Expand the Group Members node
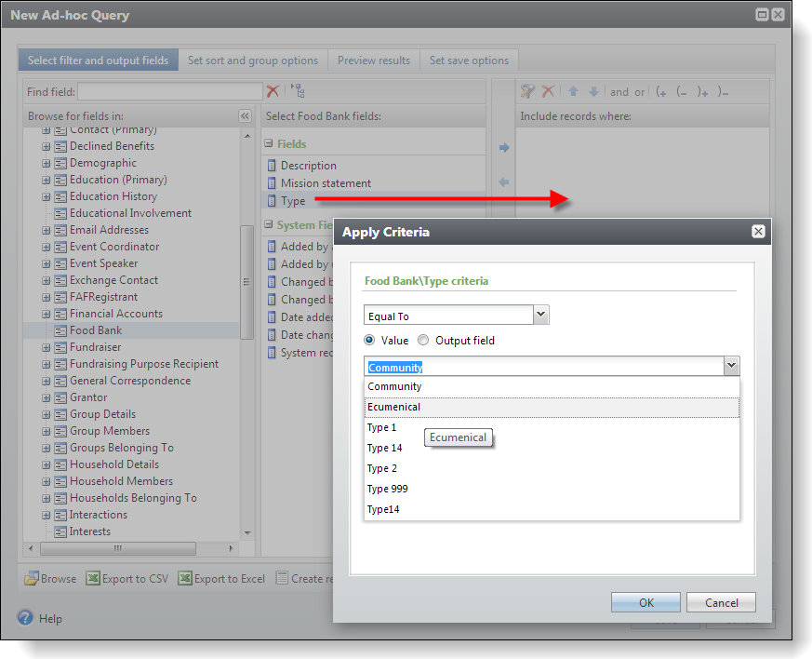 coord(47,432)
